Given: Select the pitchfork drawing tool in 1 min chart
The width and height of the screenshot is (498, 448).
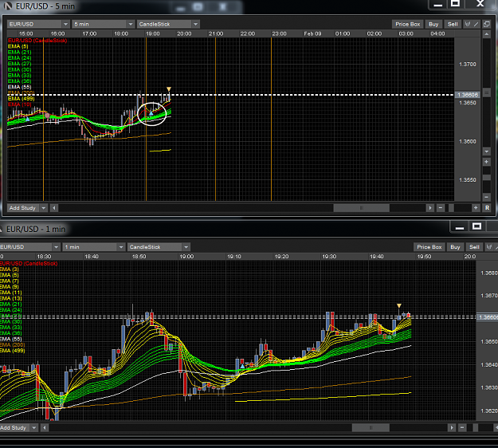Looking at the screenshot, I should [489, 247].
